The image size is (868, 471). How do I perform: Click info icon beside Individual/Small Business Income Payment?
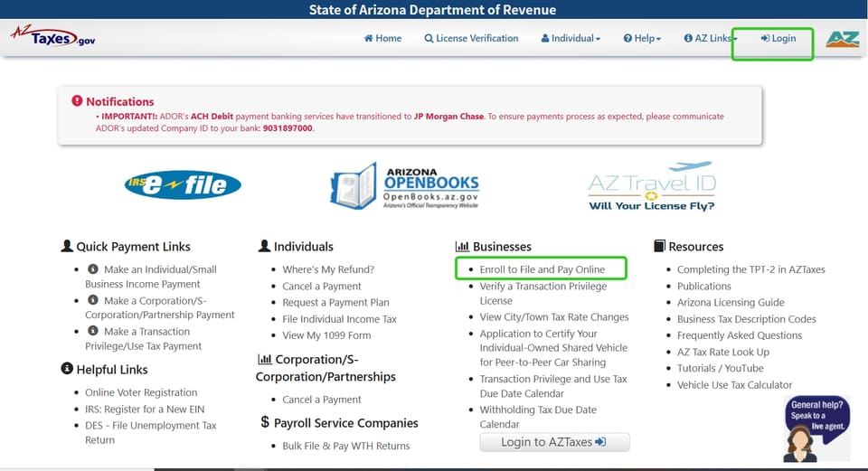(93, 269)
